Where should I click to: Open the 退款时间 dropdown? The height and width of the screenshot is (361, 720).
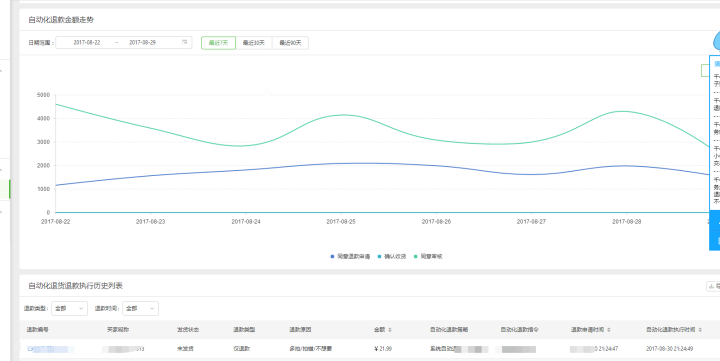tap(141, 309)
